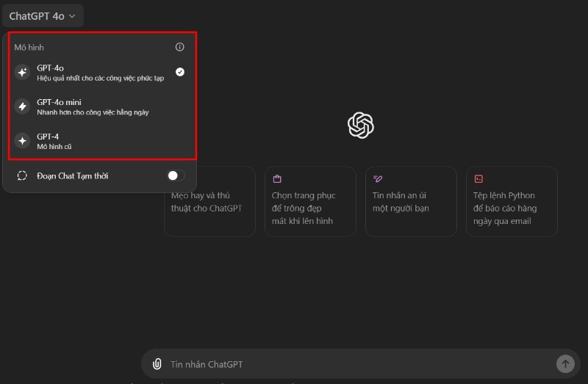The image size is (588, 384).
Task: Click the GPT-4o sparkle icon
Action: coord(23,72)
